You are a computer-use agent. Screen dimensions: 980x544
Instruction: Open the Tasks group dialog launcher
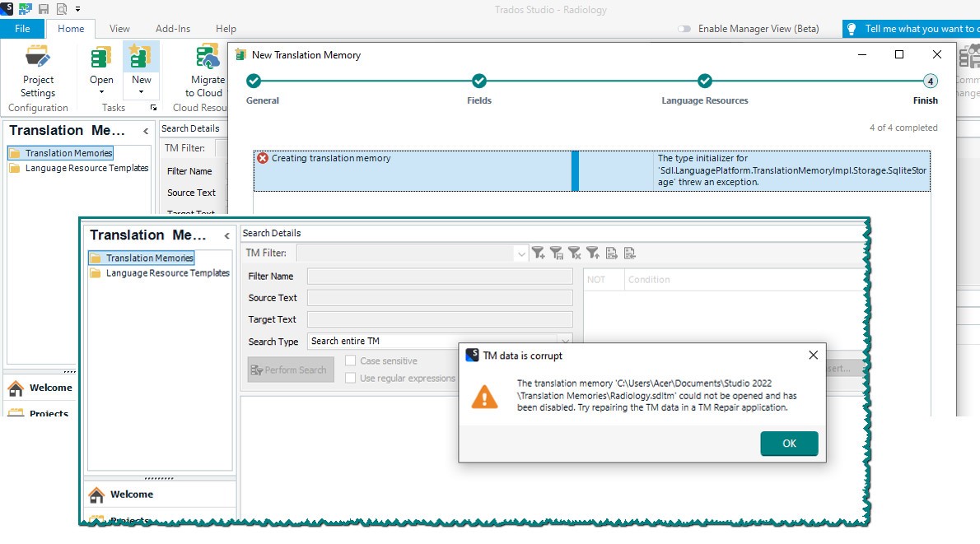click(153, 108)
